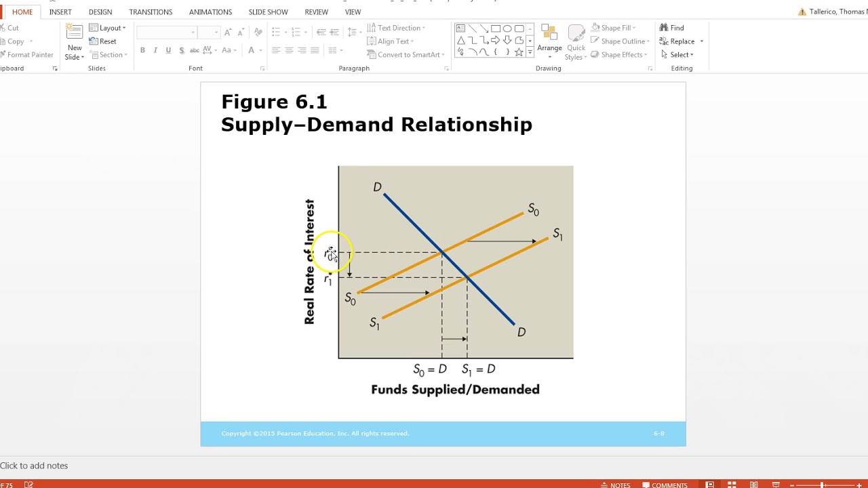The height and width of the screenshot is (488, 868).
Task: Open the Arrange menu
Action: coord(549,41)
